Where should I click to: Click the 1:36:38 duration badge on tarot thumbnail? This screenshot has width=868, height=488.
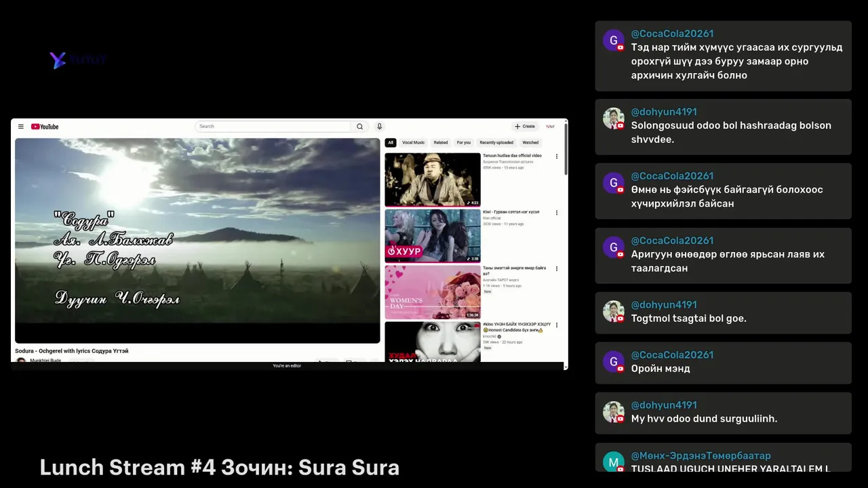point(471,315)
